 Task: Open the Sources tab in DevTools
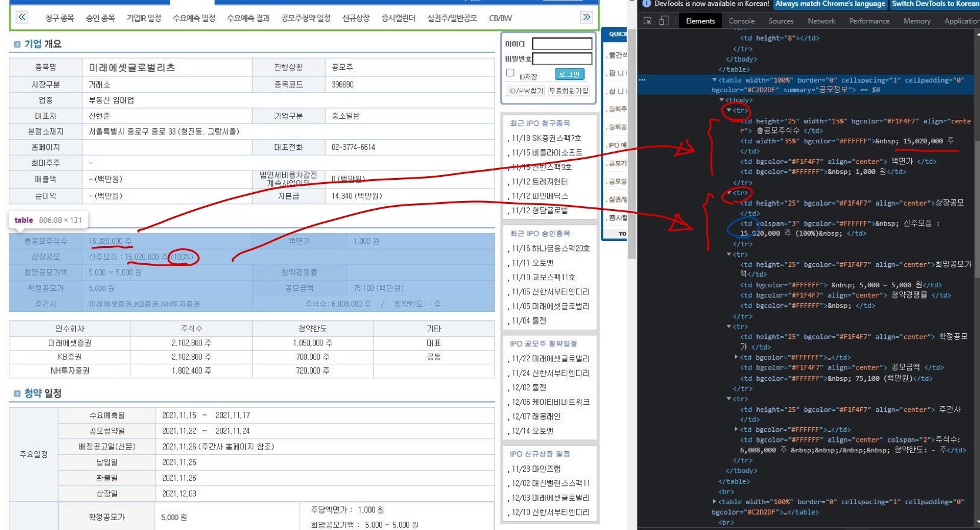pos(781,21)
